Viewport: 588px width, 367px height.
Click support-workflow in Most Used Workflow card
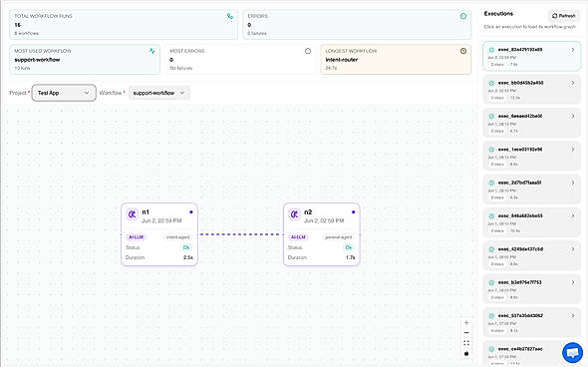[x=37, y=60]
